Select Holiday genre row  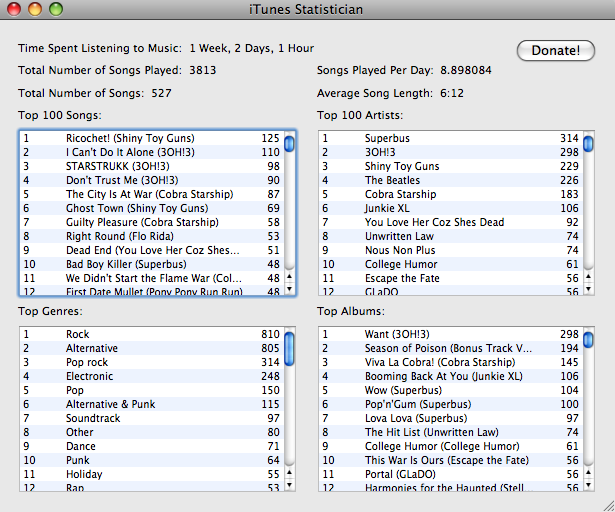[x=152, y=474]
